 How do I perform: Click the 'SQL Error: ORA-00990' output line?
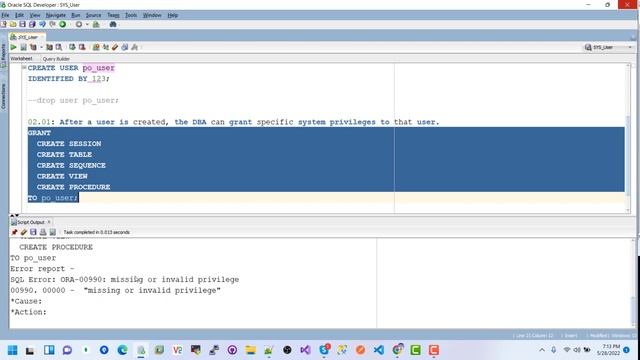pos(124,280)
